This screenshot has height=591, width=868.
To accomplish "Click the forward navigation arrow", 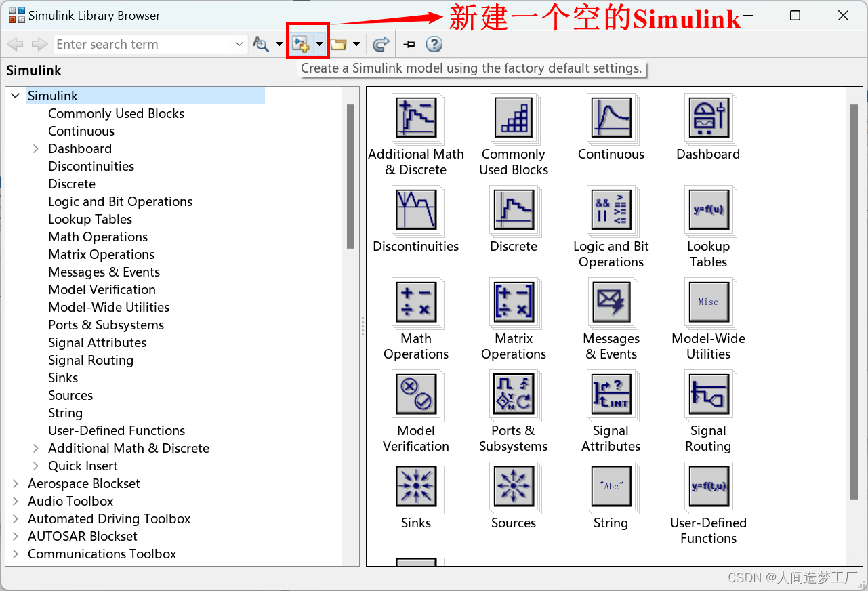I will pos(40,45).
